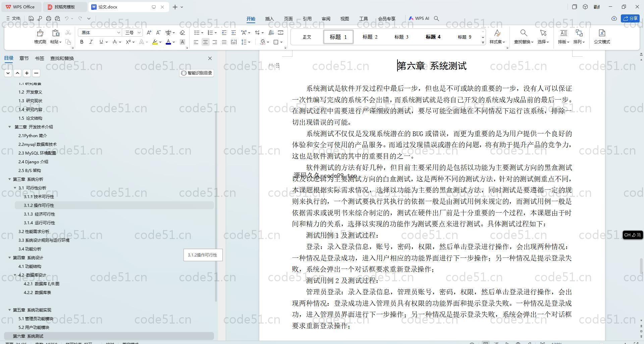Viewport: 644px width, 344px height.
Task: Toggle Bold formatting
Action: click(x=82, y=42)
